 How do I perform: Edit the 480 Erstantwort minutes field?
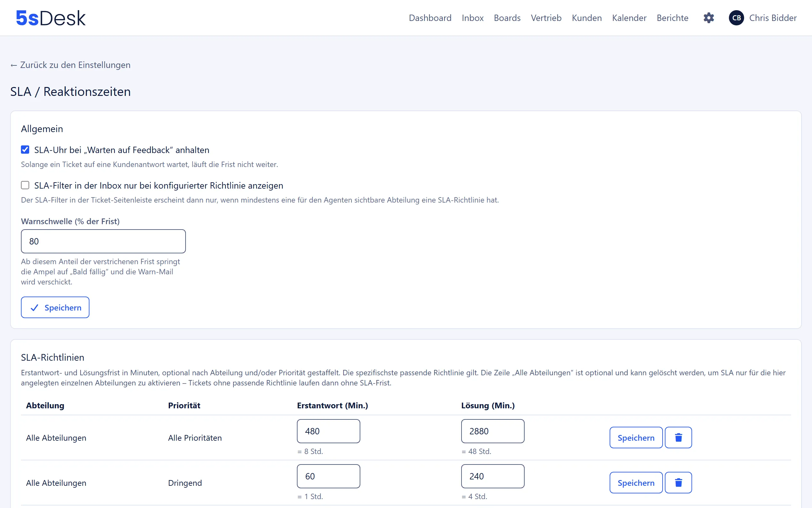(x=329, y=431)
